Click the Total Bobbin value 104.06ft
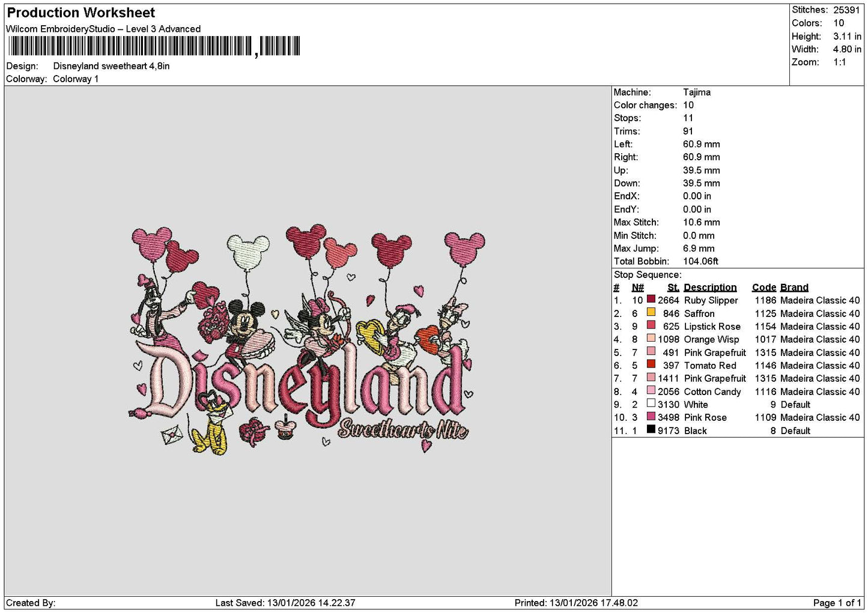The width and height of the screenshot is (868, 613). pyautogui.click(x=700, y=261)
